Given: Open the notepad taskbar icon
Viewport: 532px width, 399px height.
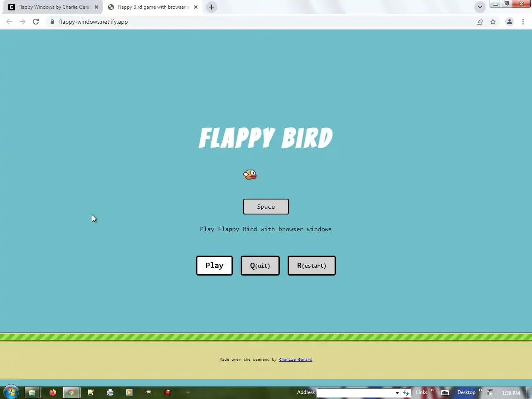Looking at the screenshot, I should coord(91,392).
